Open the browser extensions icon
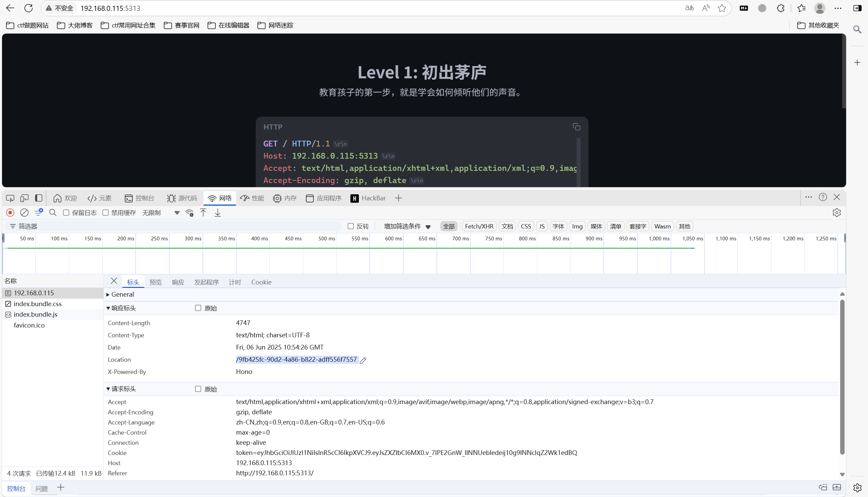The width and height of the screenshot is (868, 497). tap(780, 8)
